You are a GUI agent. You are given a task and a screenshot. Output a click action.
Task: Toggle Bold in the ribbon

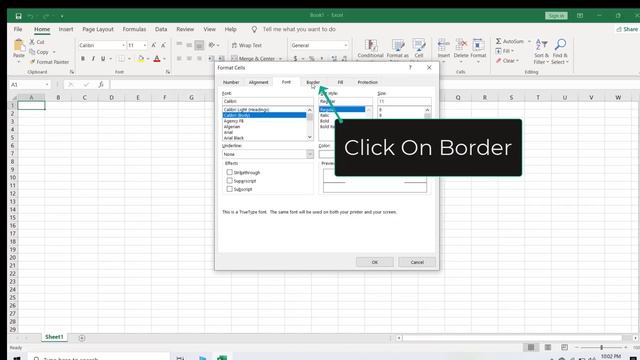pos(83,59)
